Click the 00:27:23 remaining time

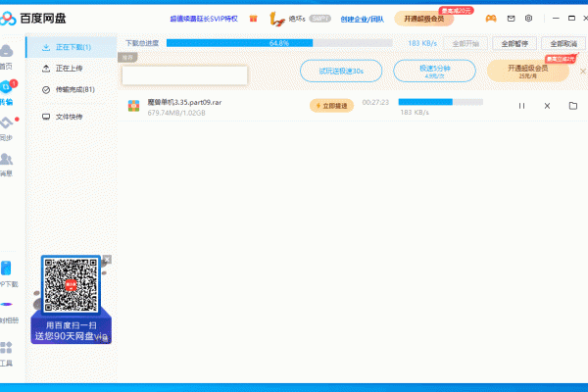(x=375, y=102)
